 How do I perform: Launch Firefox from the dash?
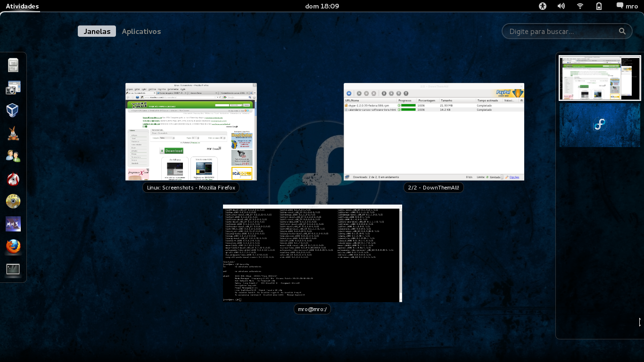[13, 247]
